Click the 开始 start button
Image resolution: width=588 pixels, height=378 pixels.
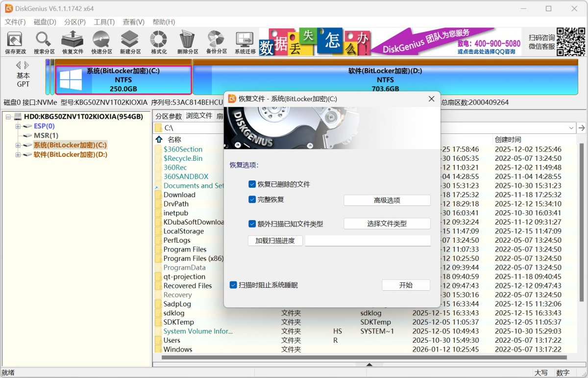pos(406,285)
